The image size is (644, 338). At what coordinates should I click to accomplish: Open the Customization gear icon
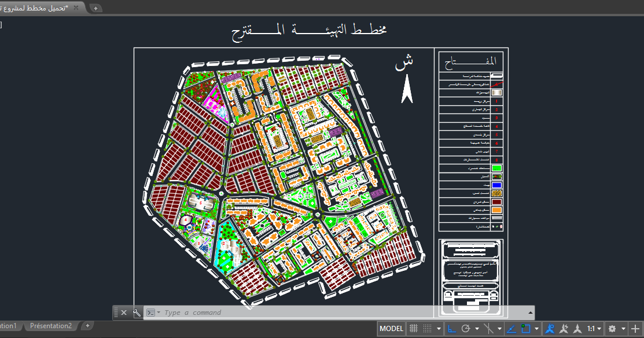(x=613, y=329)
